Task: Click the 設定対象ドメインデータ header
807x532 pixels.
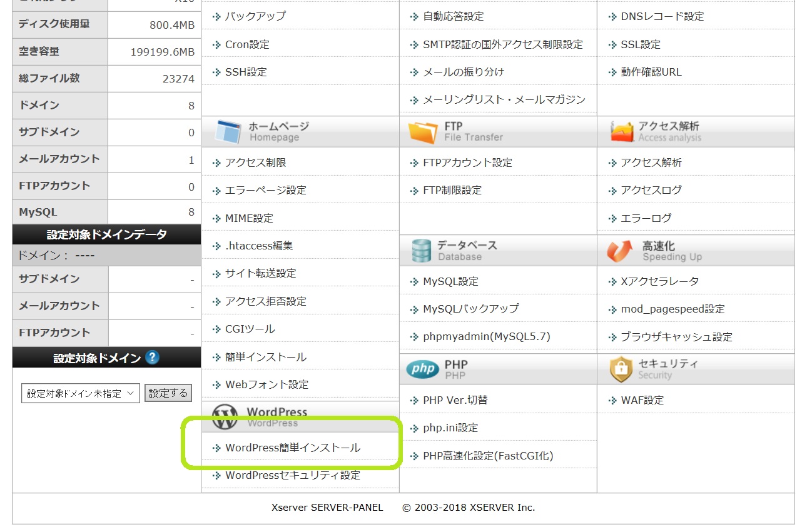Action: (106, 234)
